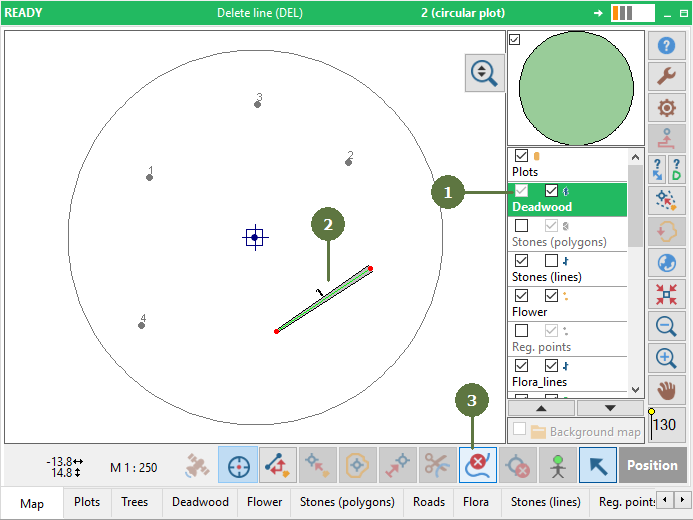The image size is (693, 520).
Task: Open the Plots tab
Action: (x=87, y=502)
